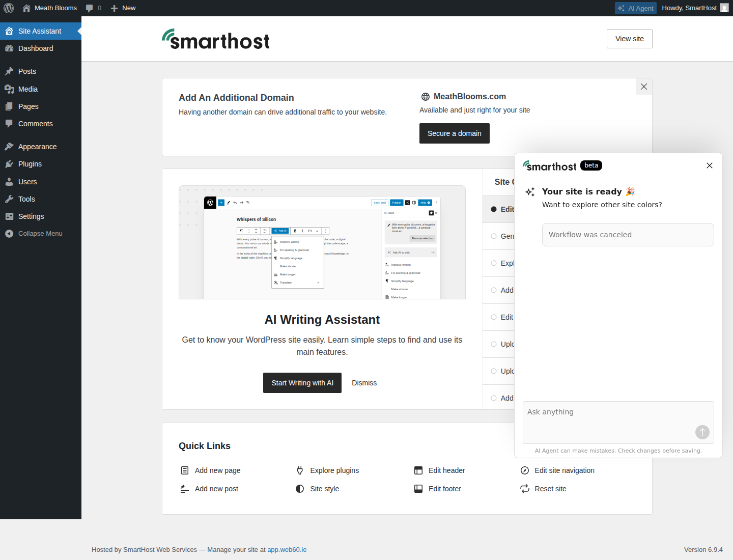Click the Edit site navigation compass icon
This screenshot has height=560, width=733.
(x=524, y=470)
